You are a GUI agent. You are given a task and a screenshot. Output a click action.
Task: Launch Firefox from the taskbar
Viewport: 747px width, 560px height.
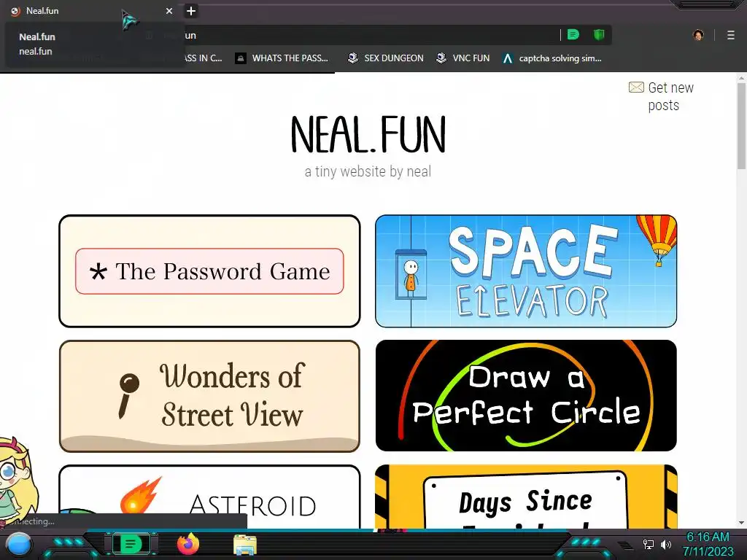point(187,544)
